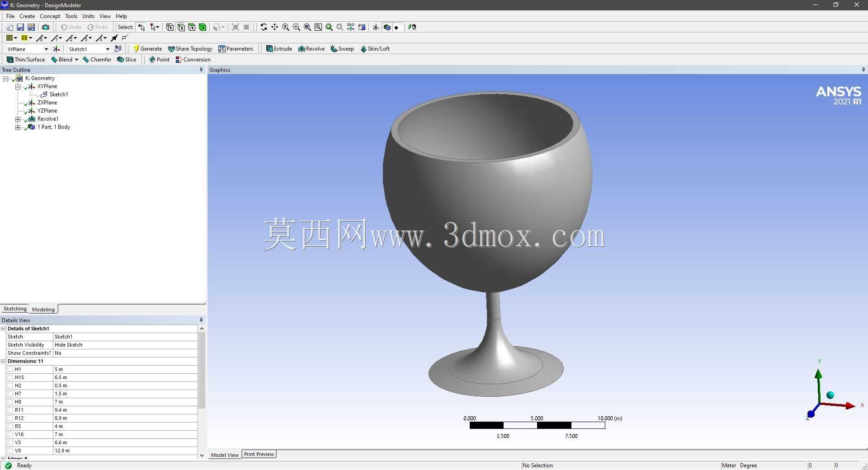Click the Chamfer button
The width and height of the screenshot is (868, 470).
pyautogui.click(x=97, y=60)
